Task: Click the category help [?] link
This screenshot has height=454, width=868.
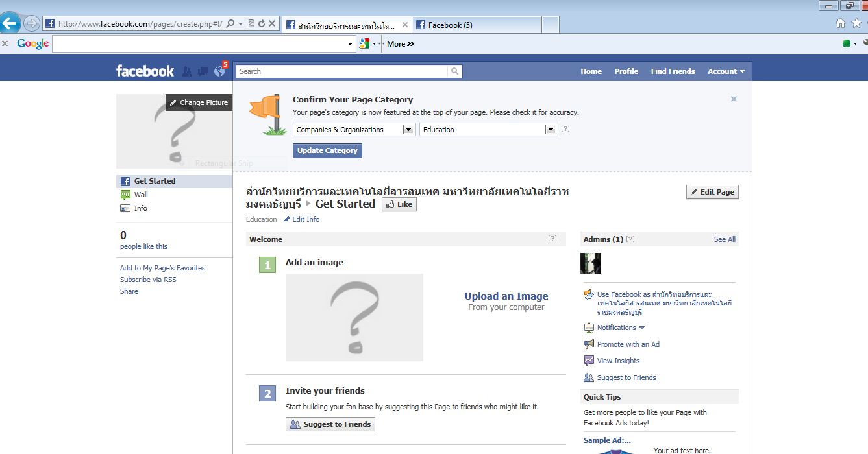Action: tap(565, 129)
